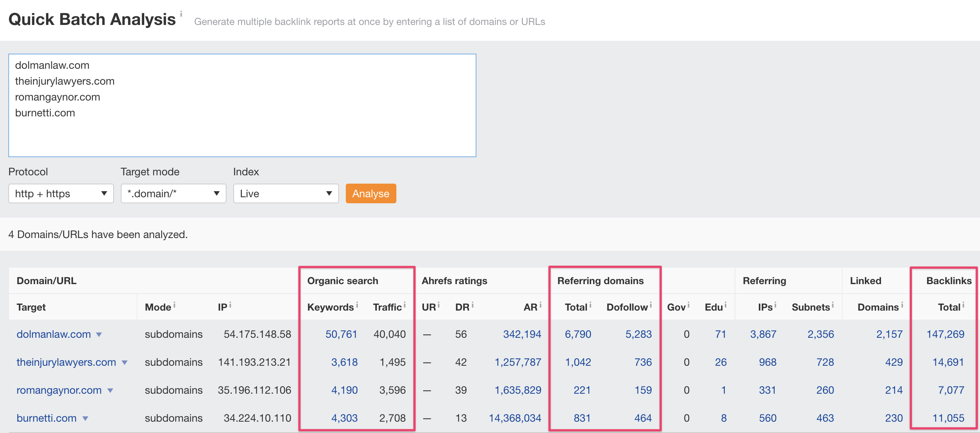Expand the dropdown arrow next to theinjurylawyers.com
The width and height of the screenshot is (980, 433).
[125, 363]
